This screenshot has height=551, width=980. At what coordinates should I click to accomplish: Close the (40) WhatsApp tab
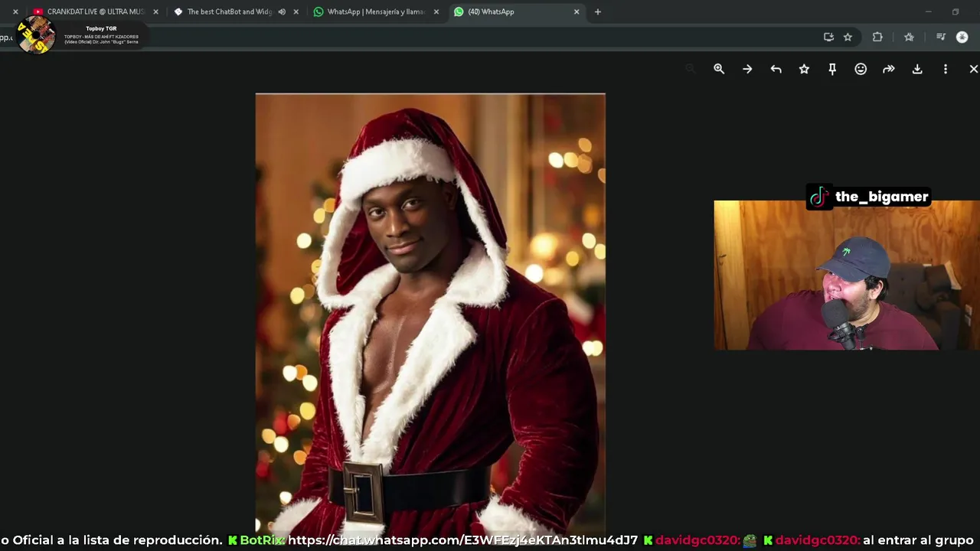[x=577, y=11]
